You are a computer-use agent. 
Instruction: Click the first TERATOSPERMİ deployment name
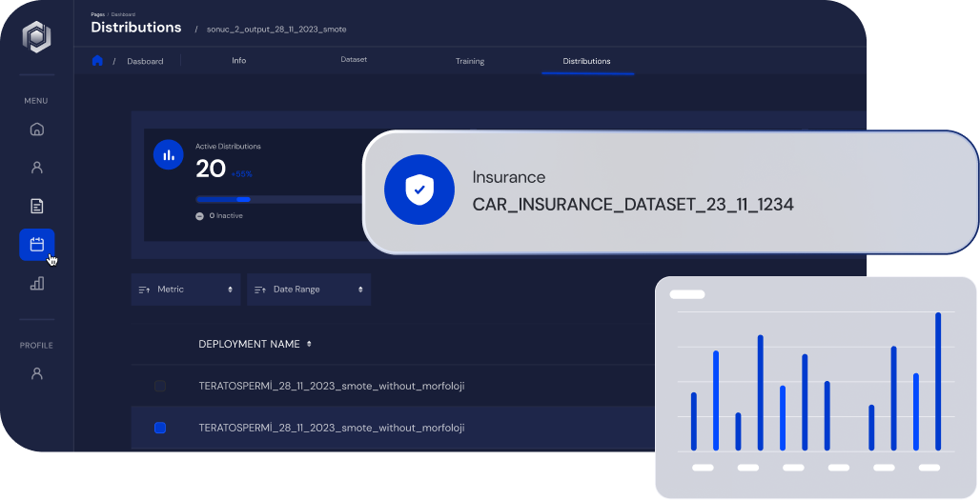331,386
